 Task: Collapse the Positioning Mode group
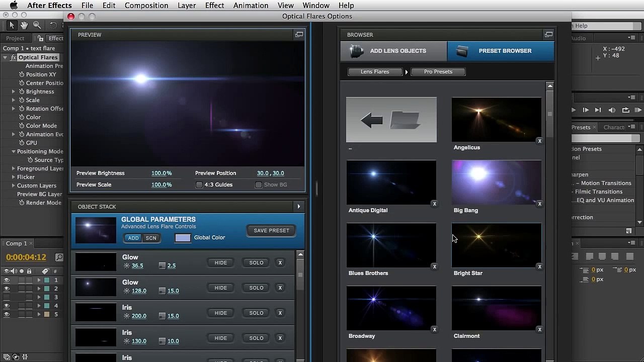[x=14, y=151]
